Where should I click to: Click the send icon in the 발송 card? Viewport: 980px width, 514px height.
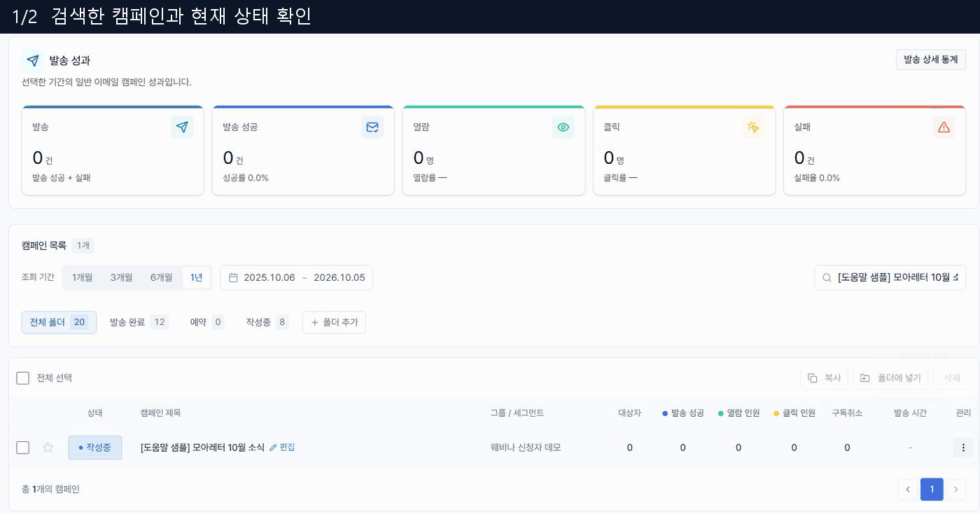point(182,127)
